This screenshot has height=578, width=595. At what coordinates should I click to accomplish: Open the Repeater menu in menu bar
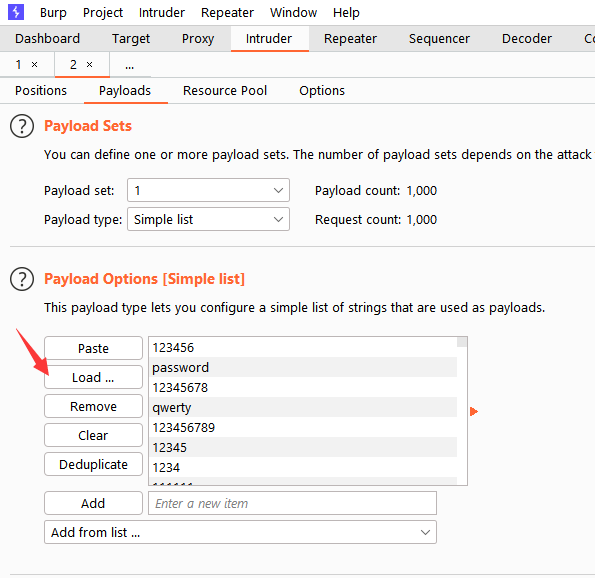point(227,13)
